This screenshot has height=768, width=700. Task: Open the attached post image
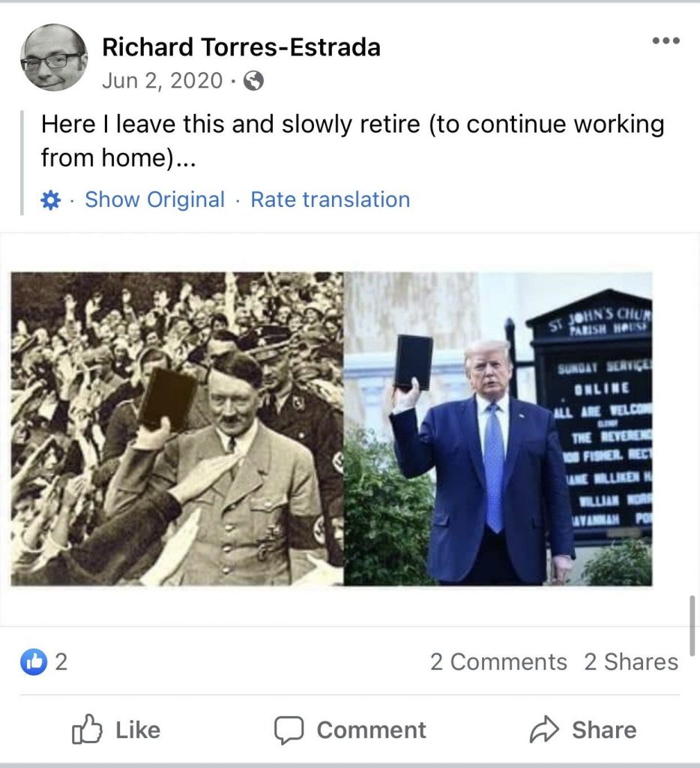coord(331,428)
